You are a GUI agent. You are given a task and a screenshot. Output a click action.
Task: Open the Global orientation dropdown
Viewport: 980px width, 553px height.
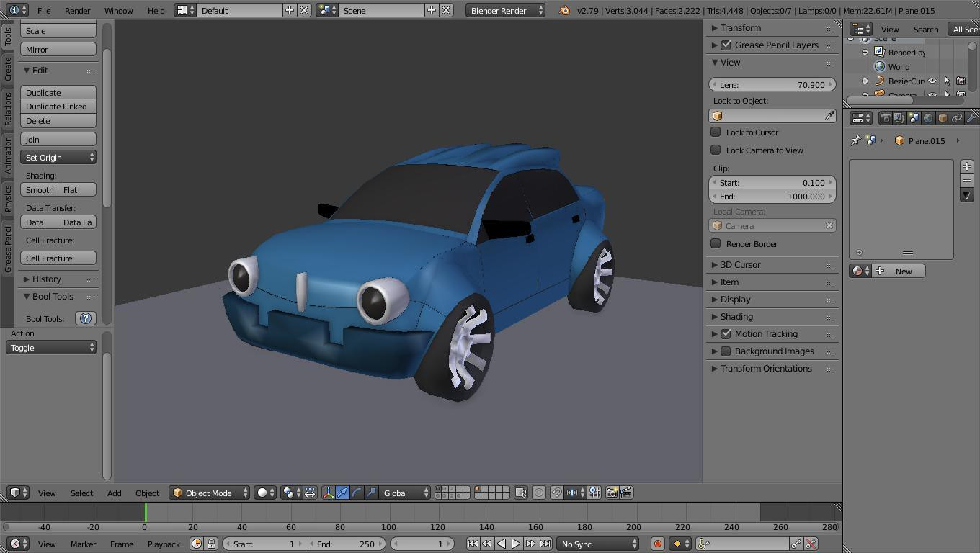click(x=405, y=493)
